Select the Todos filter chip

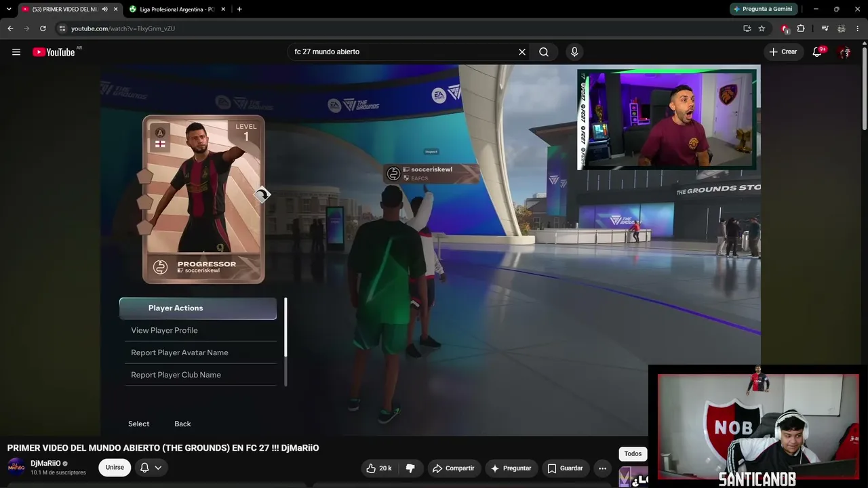point(633,454)
